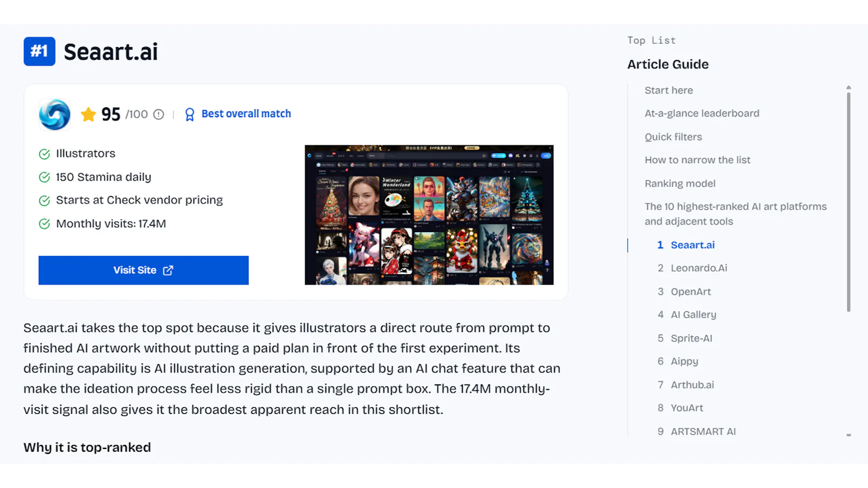Open Quick filters in Article Guide
The width and height of the screenshot is (868, 488).
[673, 137]
